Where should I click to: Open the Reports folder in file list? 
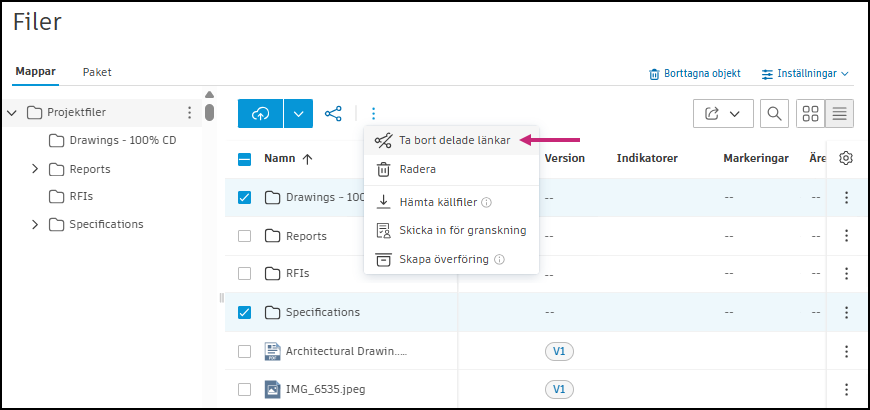tap(306, 236)
